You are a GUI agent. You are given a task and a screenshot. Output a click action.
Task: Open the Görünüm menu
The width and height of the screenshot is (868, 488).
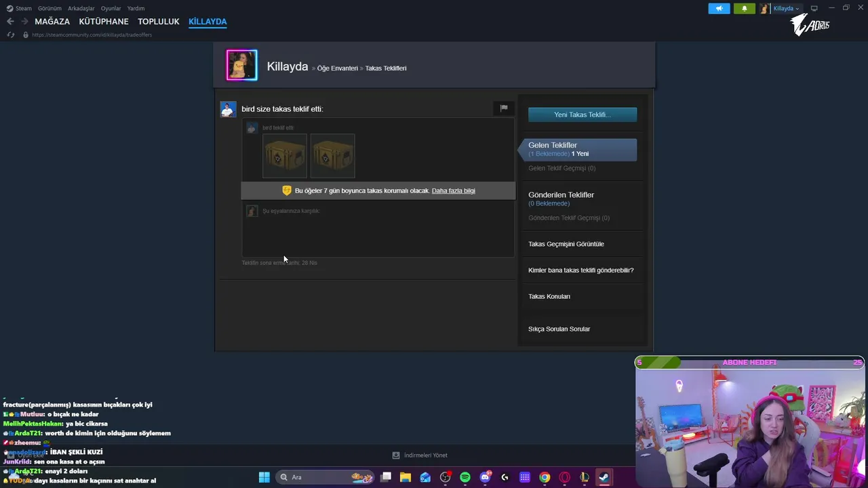pos(50,8)
